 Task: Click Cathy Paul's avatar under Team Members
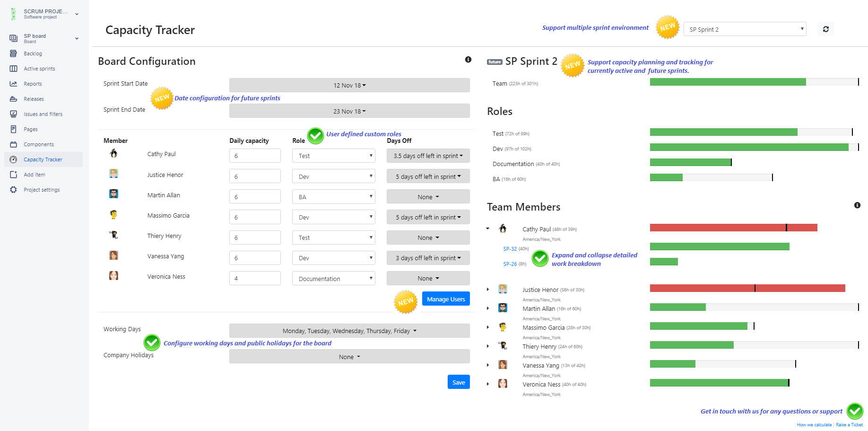(x=503, y=229)
